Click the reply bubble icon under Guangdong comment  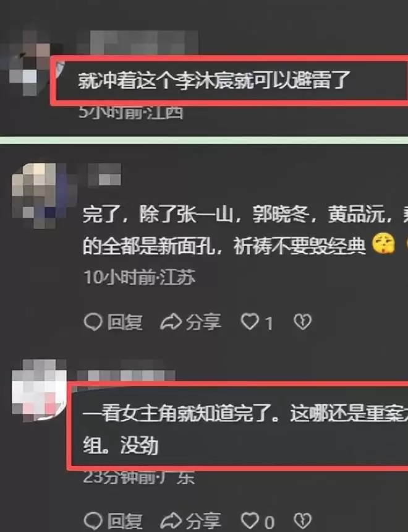(93, 521)
